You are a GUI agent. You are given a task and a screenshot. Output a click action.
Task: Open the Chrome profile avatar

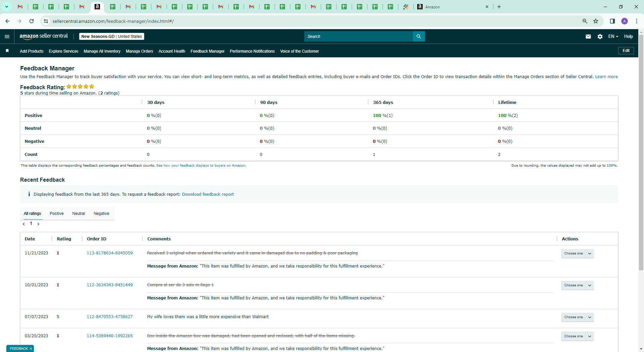click(x=625, y=21)
